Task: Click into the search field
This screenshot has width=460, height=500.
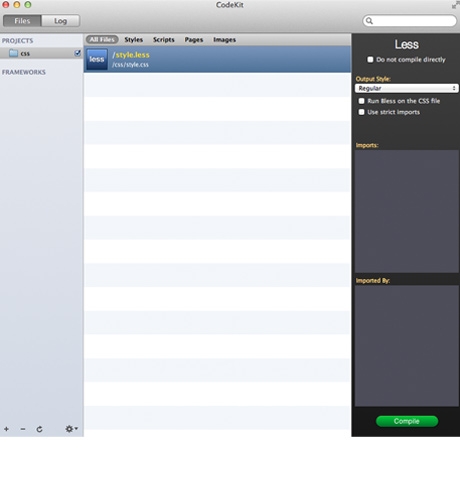Action: point(410,21)
